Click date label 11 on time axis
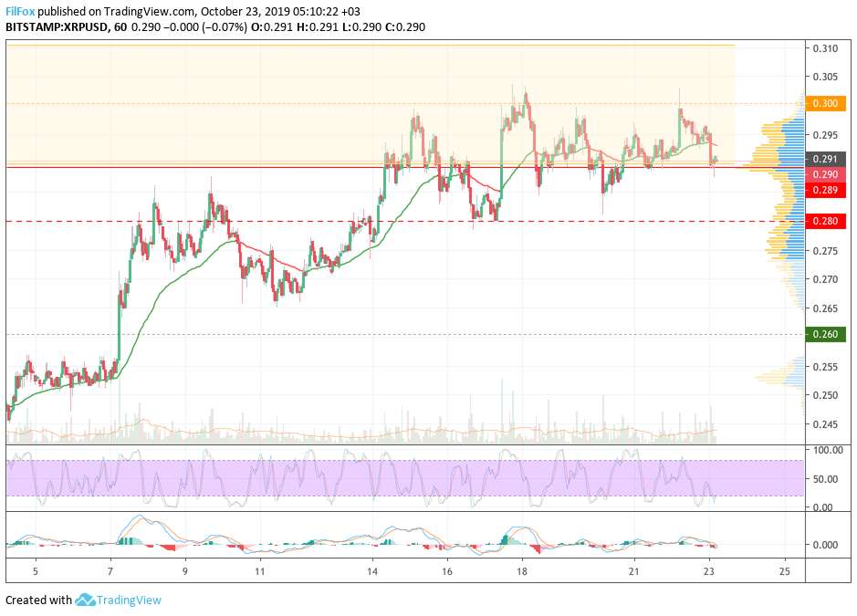The width and height of the screenshot is (857, 616). pos(259,571)
